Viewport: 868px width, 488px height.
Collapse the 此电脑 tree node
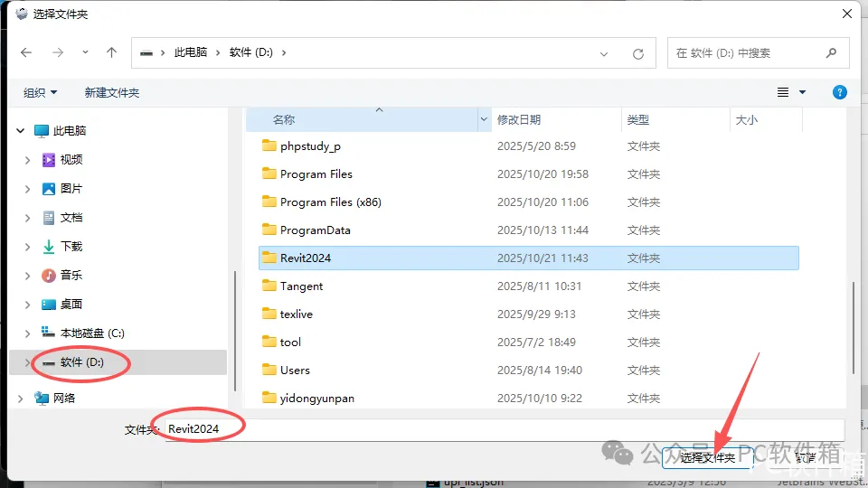21,130
